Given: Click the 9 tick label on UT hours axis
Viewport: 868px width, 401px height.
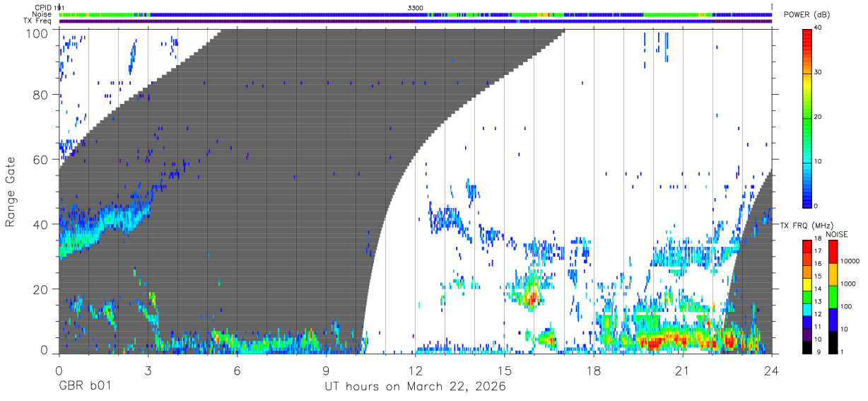Looking at the screenshot, I should 327,371.
